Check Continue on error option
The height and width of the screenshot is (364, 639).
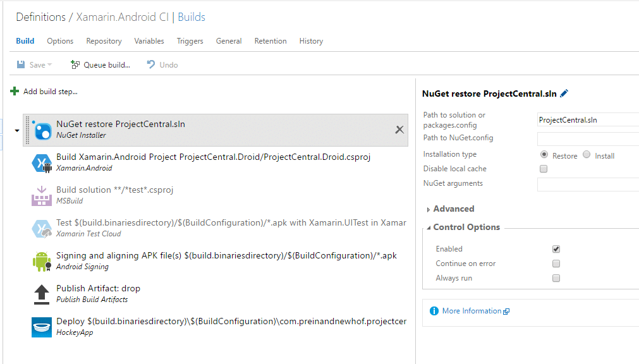[556, 264]
